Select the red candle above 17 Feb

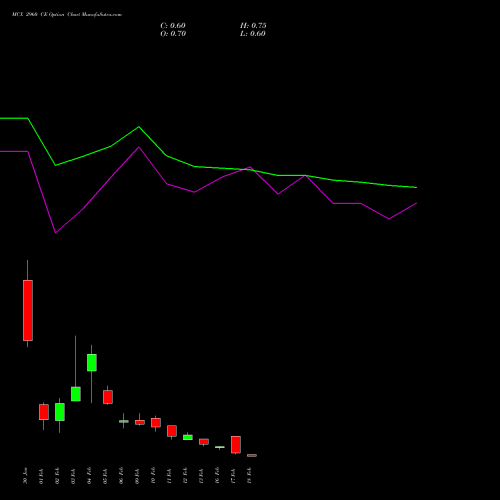click(x=236, y=445)
